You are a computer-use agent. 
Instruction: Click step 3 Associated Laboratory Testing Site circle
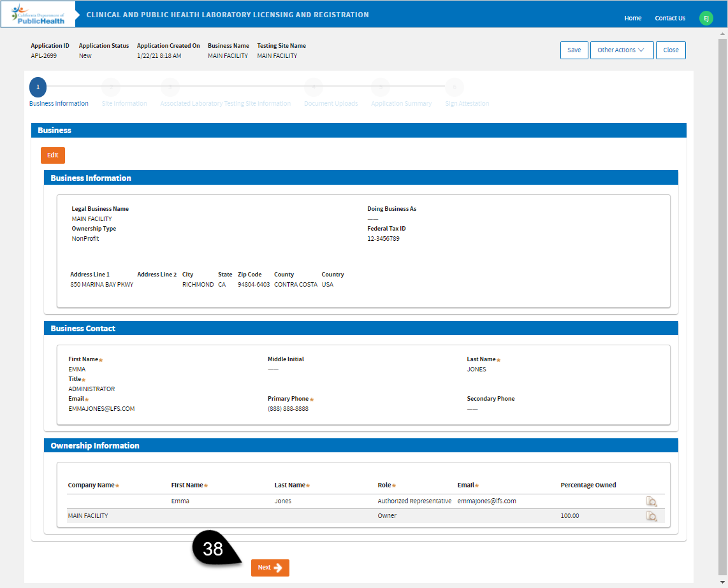click(170, 87)
